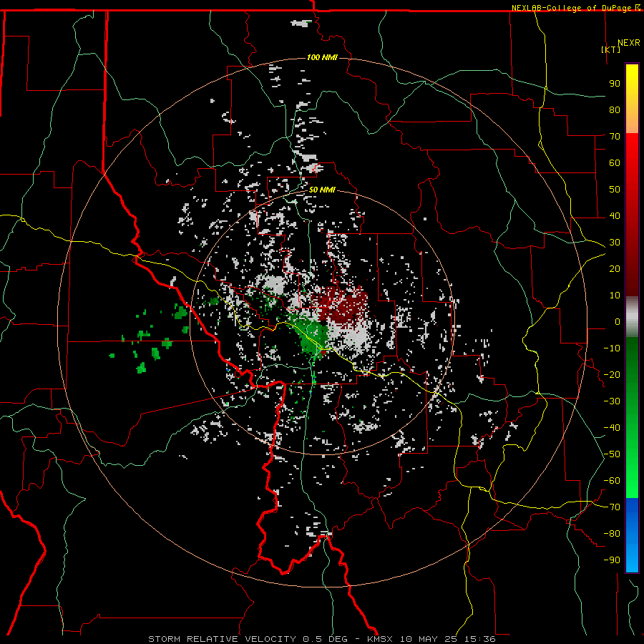Viewport: 644px width, 644px height.
Task: Click the -40 value on the velocity scale
Action: tap(612, 428)
